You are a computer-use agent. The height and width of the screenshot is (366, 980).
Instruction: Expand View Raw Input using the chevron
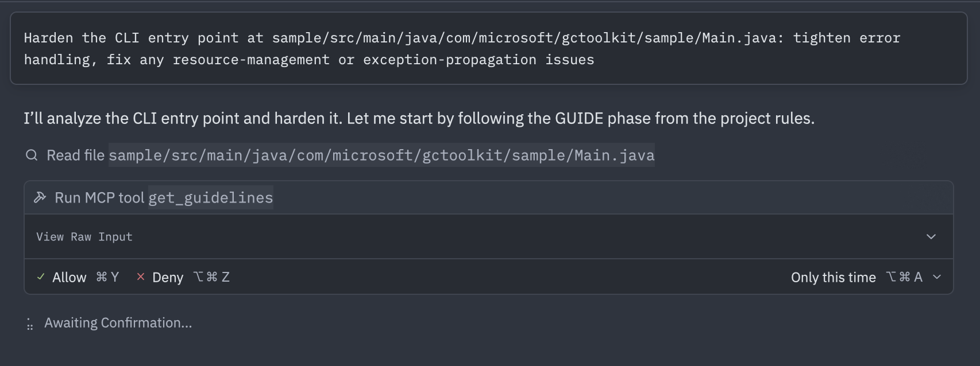pos(931,236)
